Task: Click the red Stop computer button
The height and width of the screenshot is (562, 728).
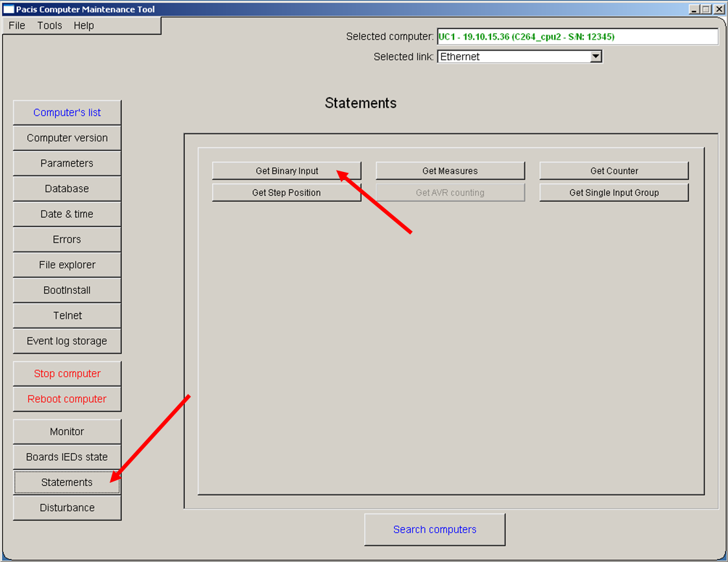Action: (x=67, y=373)
